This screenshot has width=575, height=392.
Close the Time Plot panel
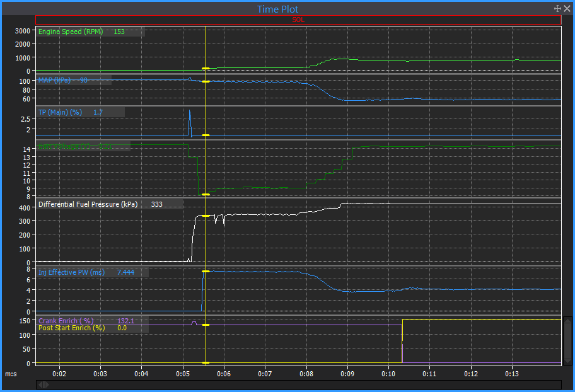click(567, 8)
